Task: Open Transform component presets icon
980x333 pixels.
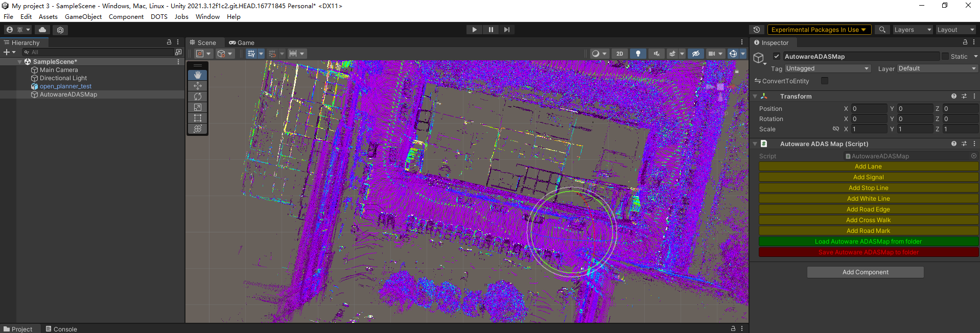Action: point(964,96)
